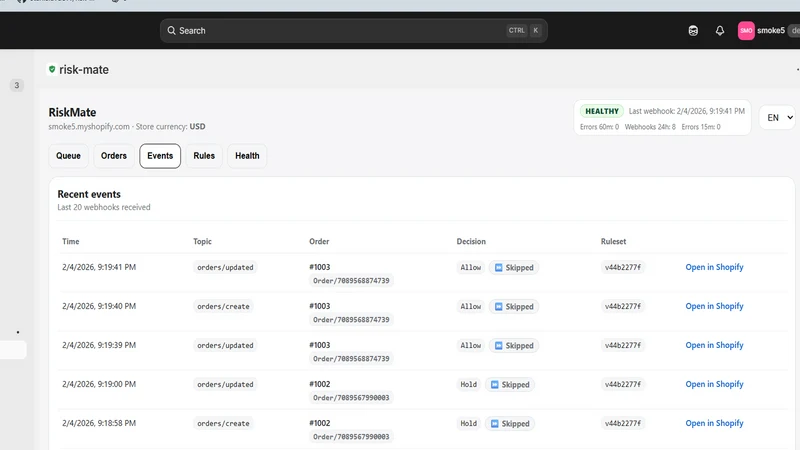The image size is (800, 450).
Task: Open the EN language dropdown
Action: click(778, 118)
